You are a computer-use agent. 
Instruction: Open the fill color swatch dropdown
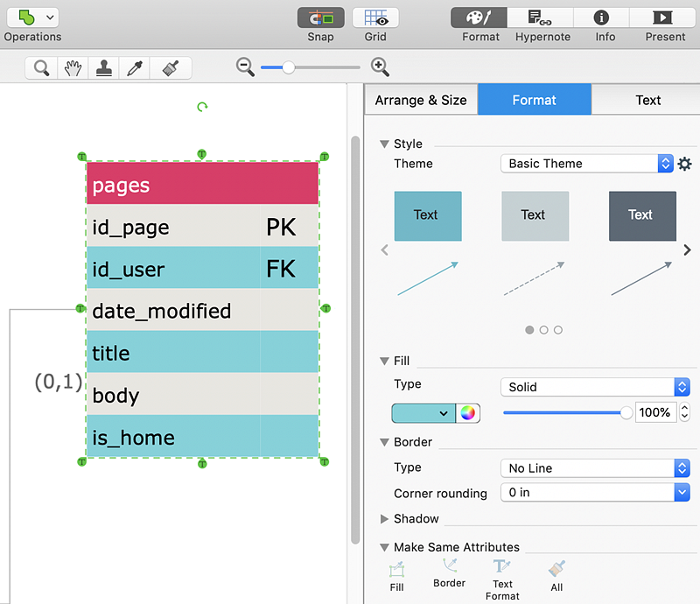[423, 413]
